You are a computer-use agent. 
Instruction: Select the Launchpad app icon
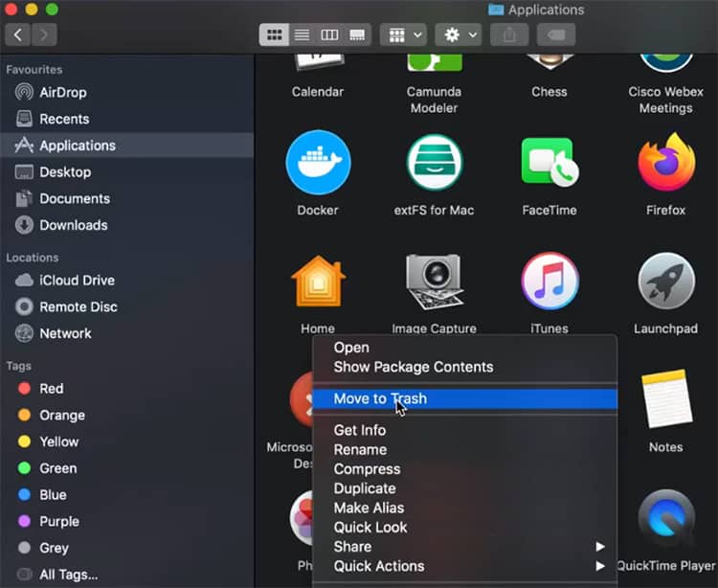[666, 281]
